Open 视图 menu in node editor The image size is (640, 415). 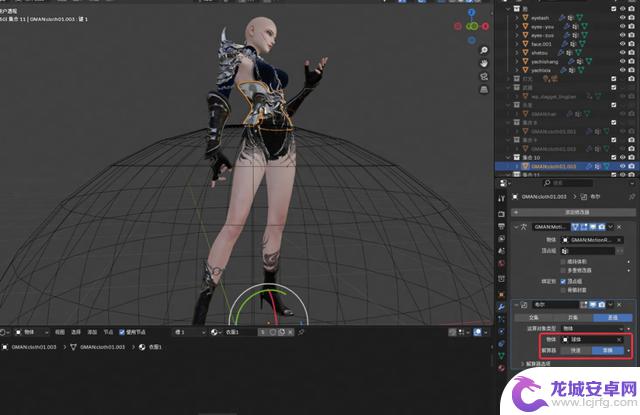point(60,333)
